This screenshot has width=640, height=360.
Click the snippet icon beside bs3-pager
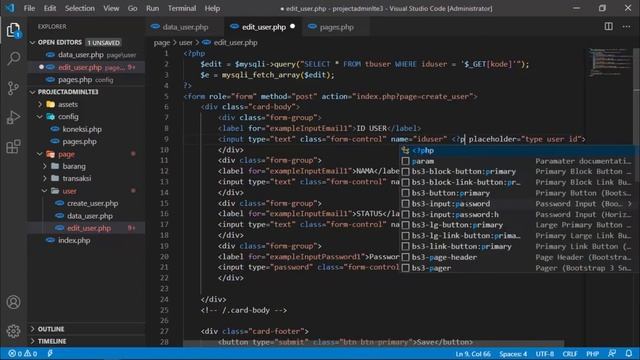click(405, 268)
